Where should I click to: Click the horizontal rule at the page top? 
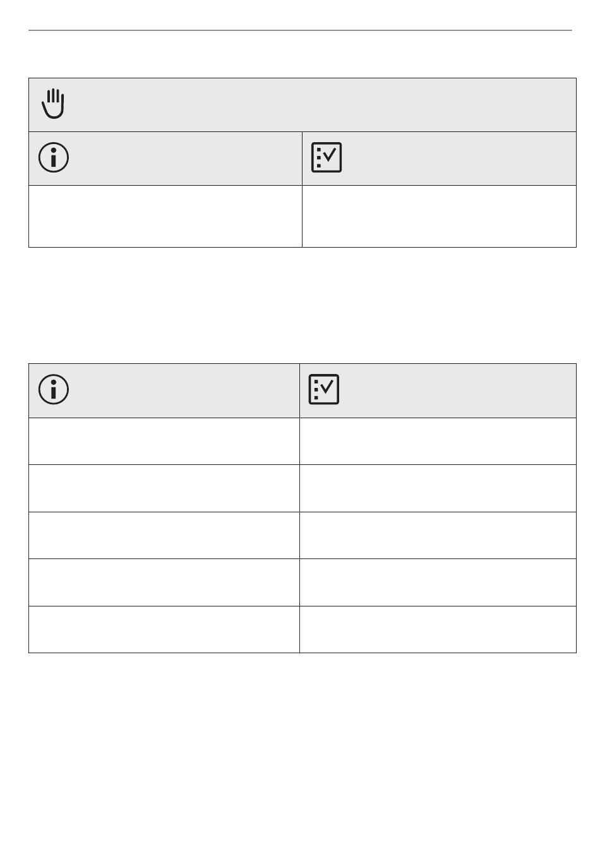300,30
